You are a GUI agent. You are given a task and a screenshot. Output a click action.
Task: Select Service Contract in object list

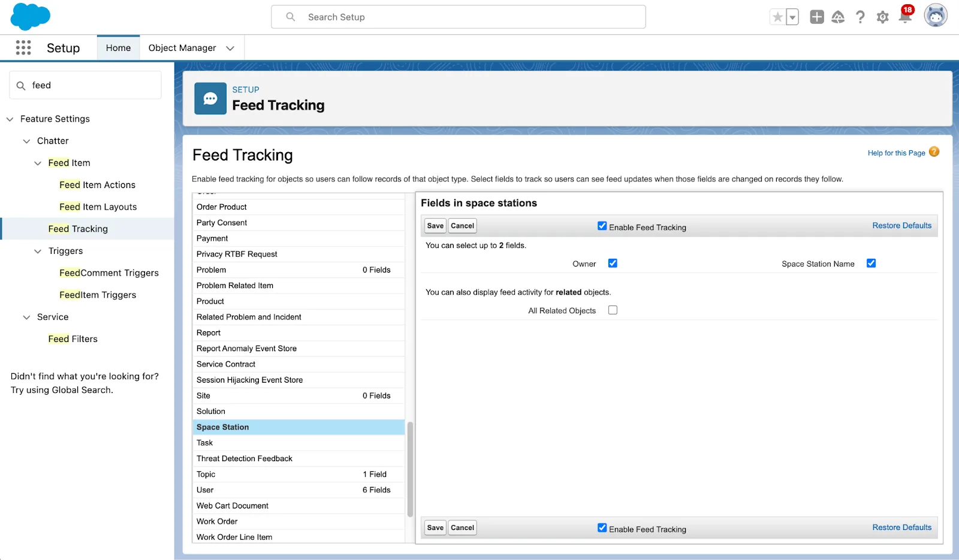pyautogui.click(x=298, y=364)
